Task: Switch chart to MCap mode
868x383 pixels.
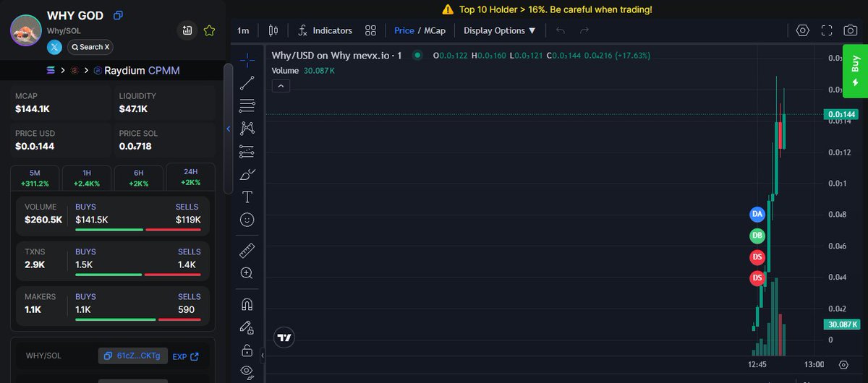Action: (x=435, y=30)
